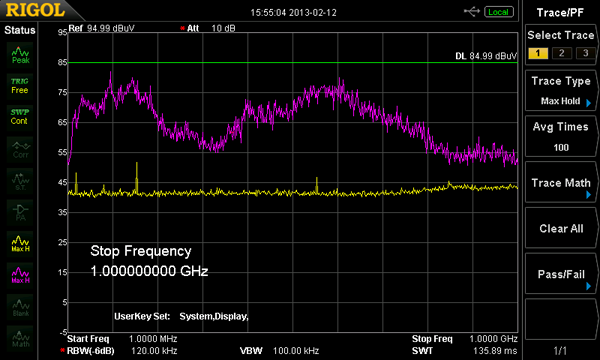Click the DL 84.99 dBuV display line label
Screen dimensions: 600x360
(x=486, y=56)
